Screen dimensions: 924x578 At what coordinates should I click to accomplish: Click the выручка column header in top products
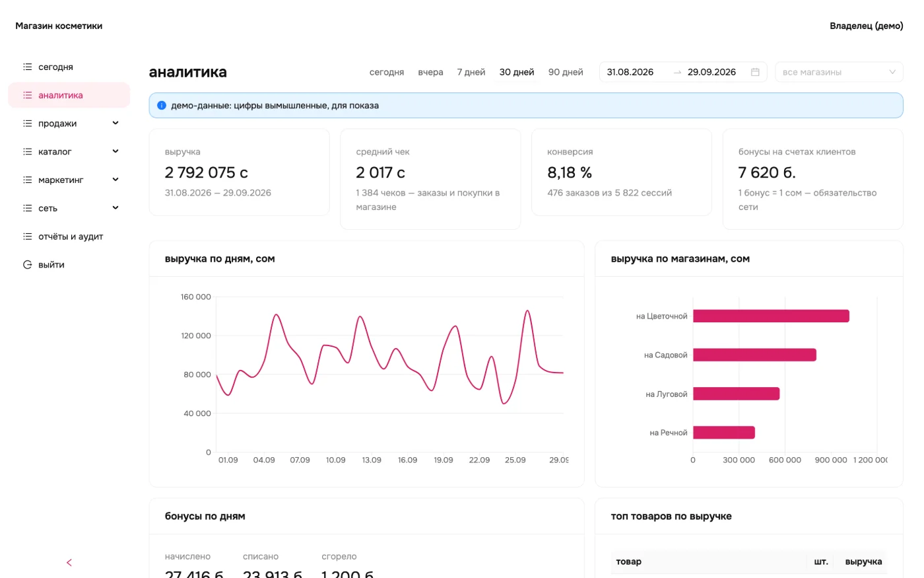(863, 561)
